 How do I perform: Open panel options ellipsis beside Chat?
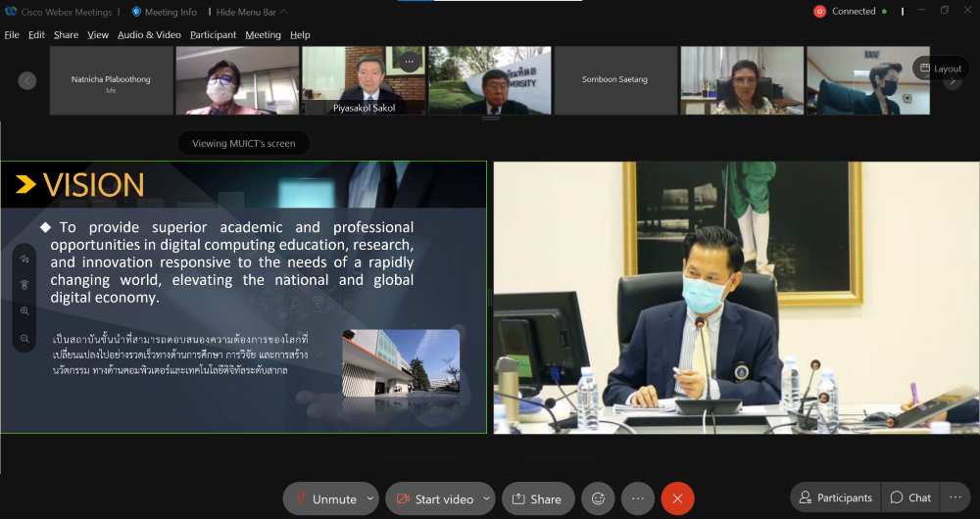(x=954, y=497)
